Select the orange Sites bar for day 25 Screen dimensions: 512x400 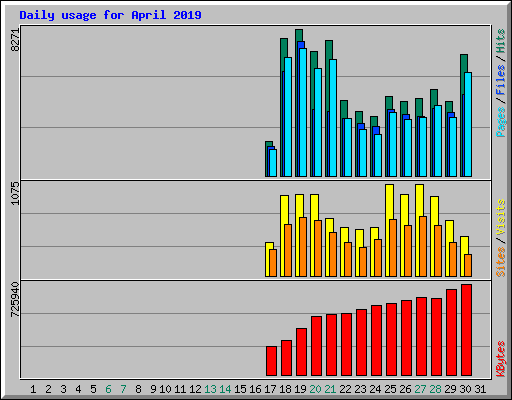click(x=393, y=248)
